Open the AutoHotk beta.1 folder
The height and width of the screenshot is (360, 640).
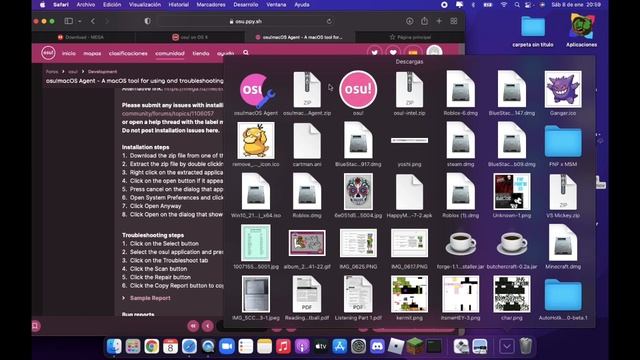(563, 295)
